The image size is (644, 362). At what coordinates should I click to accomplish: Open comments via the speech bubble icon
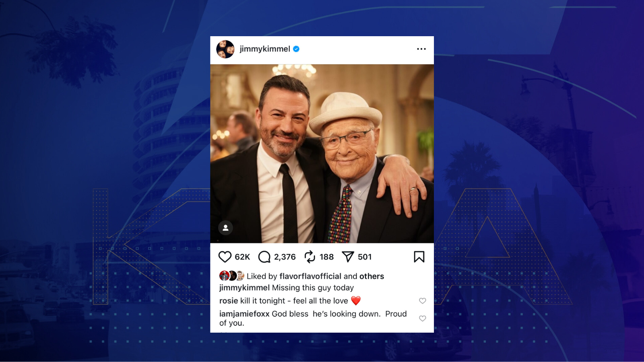(264, 257)
